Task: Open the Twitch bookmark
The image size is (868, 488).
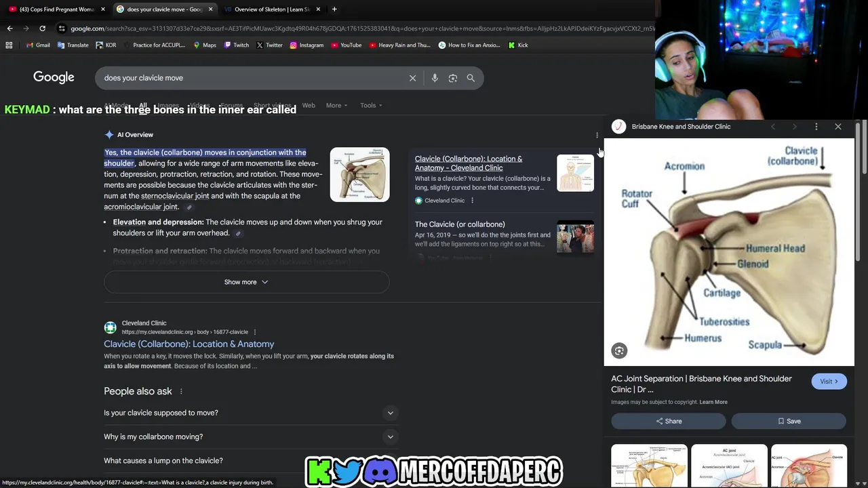Action: [x=236, y=45]
